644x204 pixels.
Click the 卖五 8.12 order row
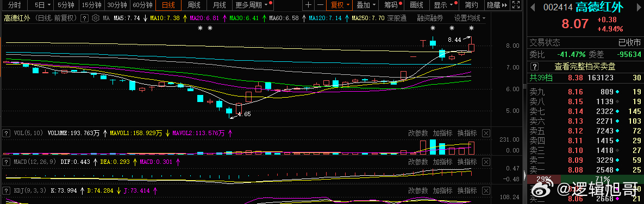pyautogui.click(x=585, y=131)
